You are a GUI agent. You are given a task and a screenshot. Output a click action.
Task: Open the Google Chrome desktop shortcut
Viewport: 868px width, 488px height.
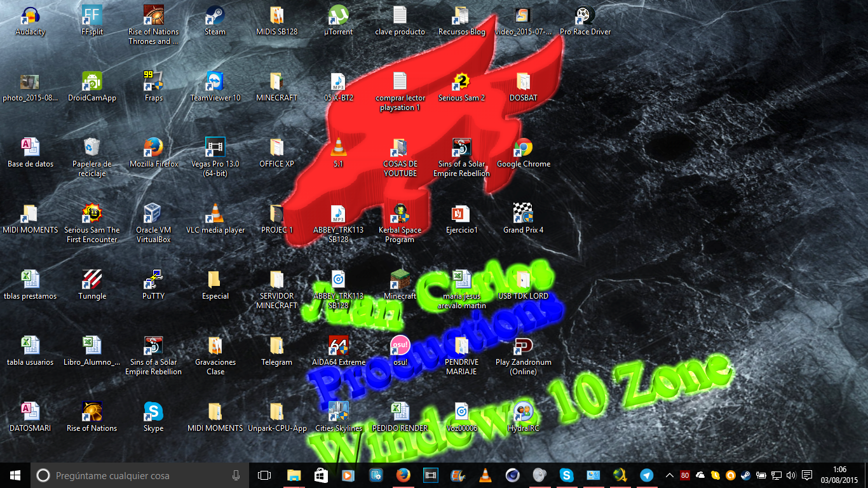pos(523,152)
